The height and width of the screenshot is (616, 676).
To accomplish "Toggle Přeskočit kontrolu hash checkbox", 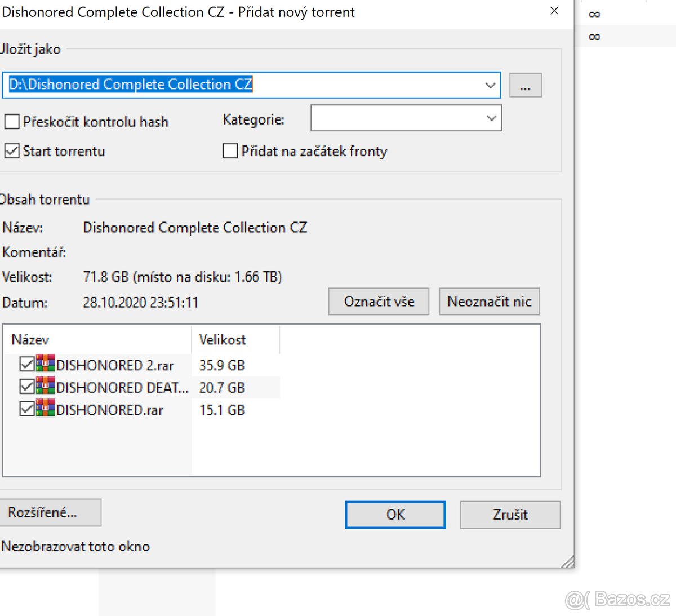I will click(x=12, y=121).
